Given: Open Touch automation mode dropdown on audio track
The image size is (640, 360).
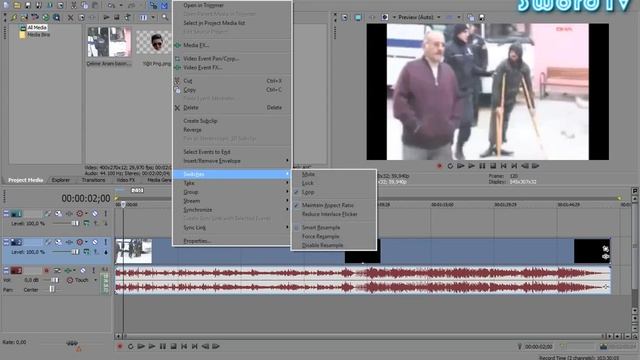Looking at the screenshot, I should [x=95, y=280].
